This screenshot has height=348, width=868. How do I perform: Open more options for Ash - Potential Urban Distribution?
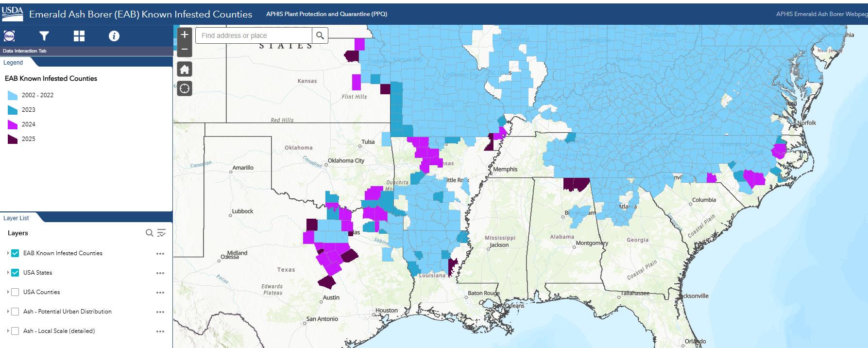click(x=160, y=312)
